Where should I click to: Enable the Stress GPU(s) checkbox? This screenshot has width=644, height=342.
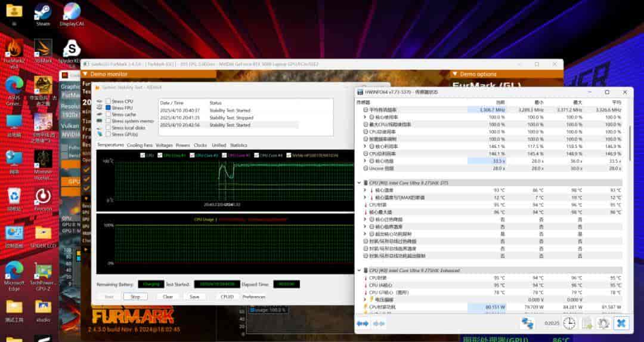click(x=108, y=134)
